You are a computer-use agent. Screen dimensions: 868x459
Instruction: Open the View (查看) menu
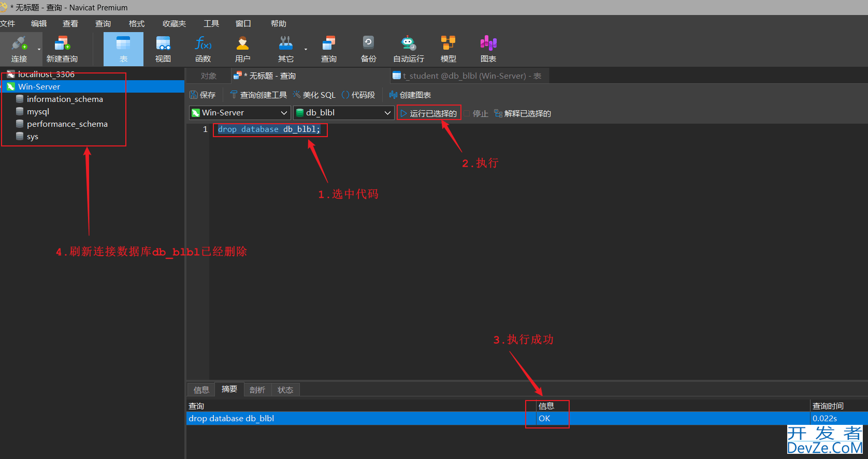coord(70,23)
